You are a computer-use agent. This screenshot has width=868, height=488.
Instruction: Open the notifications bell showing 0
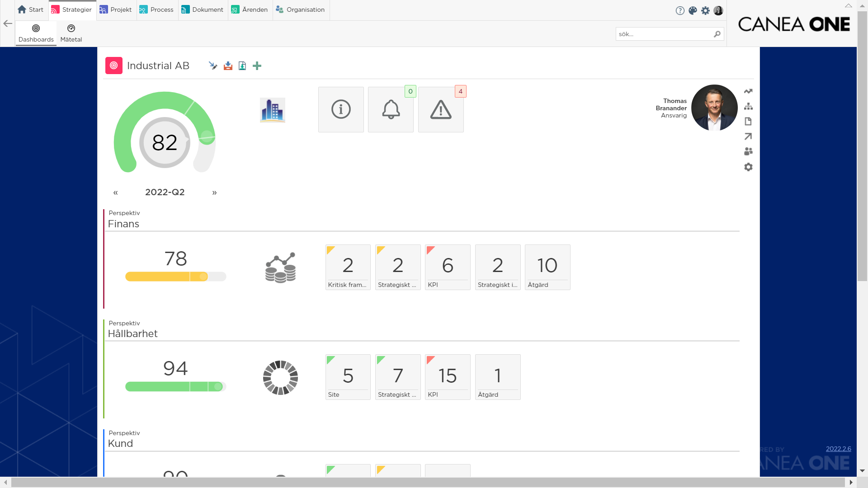tap(391, 109)
